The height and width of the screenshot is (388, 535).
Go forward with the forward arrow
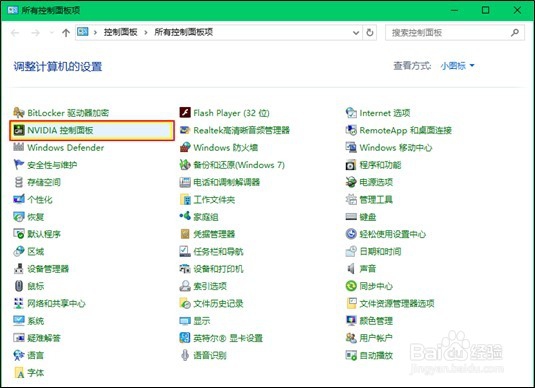click(x=35, y=33)
